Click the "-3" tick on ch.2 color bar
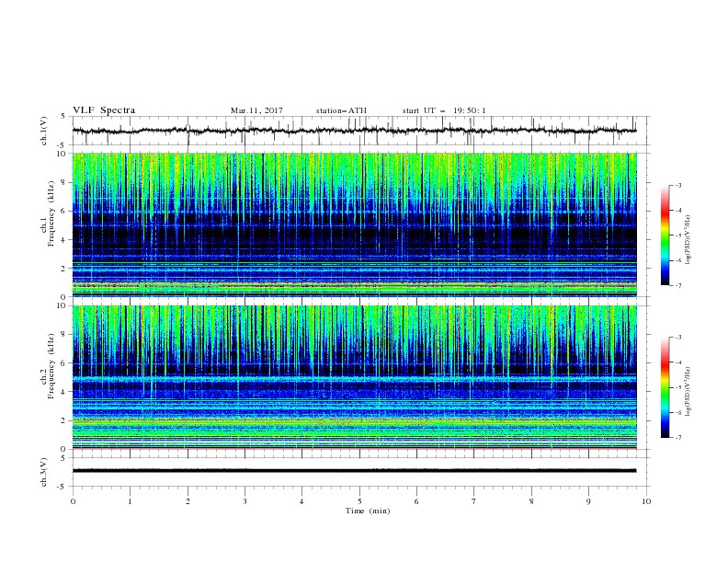This screenshot has height=563, width=728. (x=678, y=338)
